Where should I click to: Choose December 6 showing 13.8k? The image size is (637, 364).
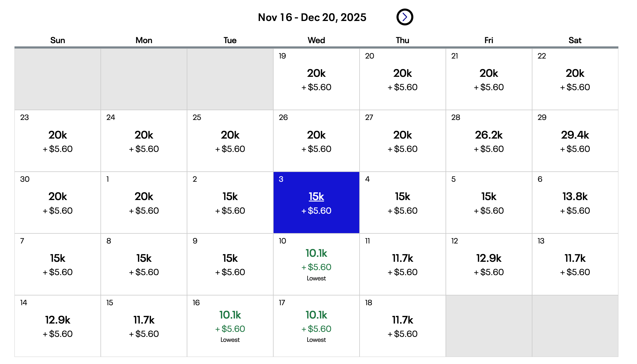tap(575, 202)
